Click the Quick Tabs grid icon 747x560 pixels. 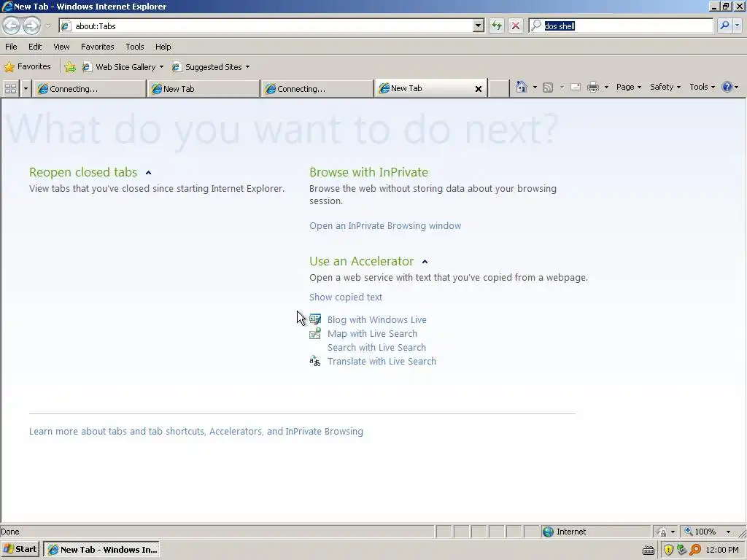point(10,88)
